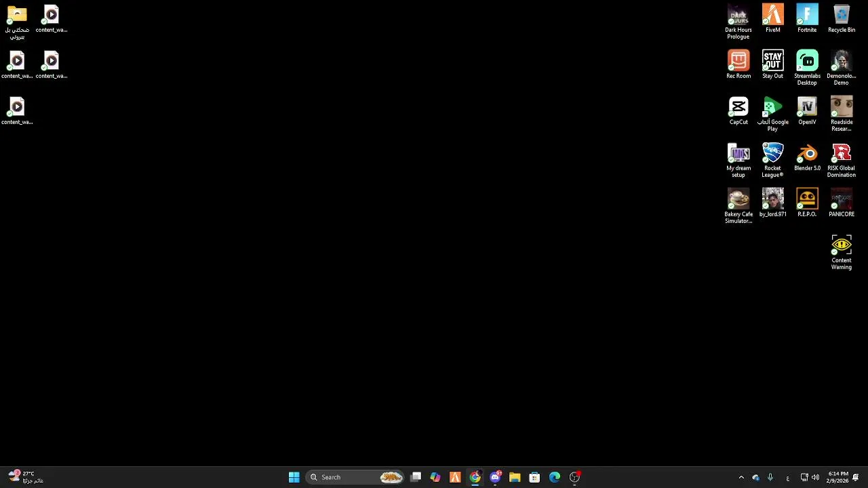This screenshot has height=488, width=868.
Task: Open the Arabic input language indicator
Action: click(x=787, y=478)
